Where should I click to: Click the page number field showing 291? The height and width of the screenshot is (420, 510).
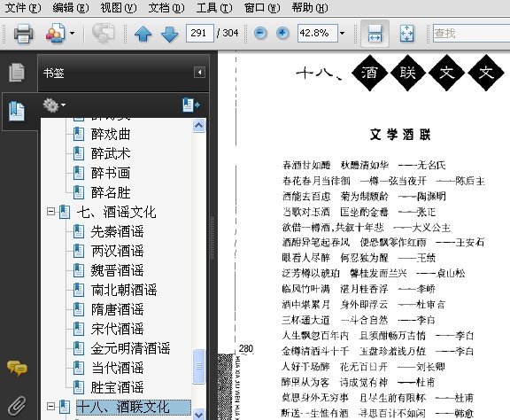click(x=200, y=33)
